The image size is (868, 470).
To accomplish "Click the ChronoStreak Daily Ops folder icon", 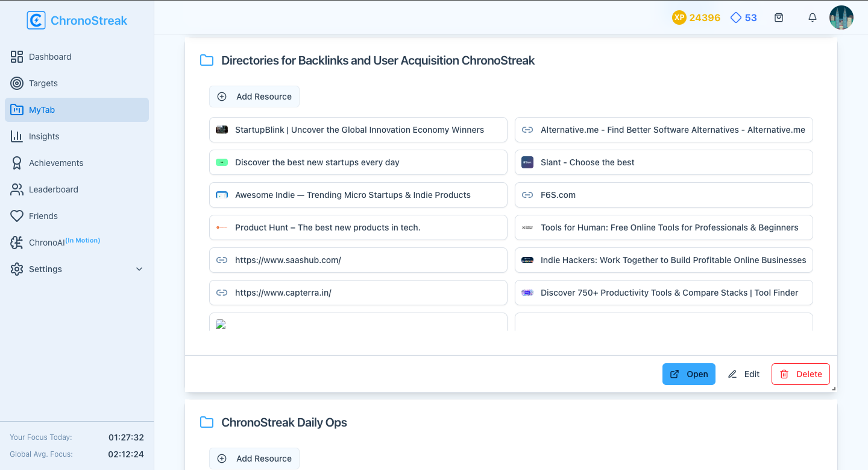I will [x=207, y=422].
